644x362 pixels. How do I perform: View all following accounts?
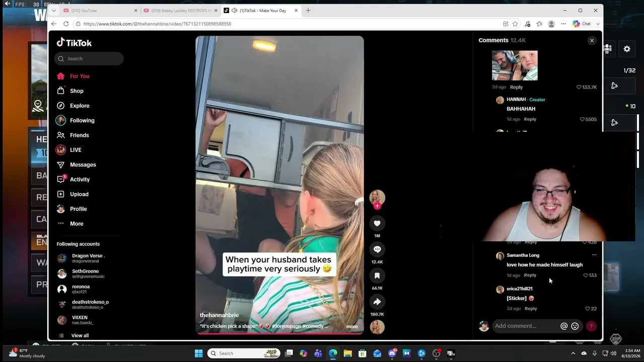point(79,335)
